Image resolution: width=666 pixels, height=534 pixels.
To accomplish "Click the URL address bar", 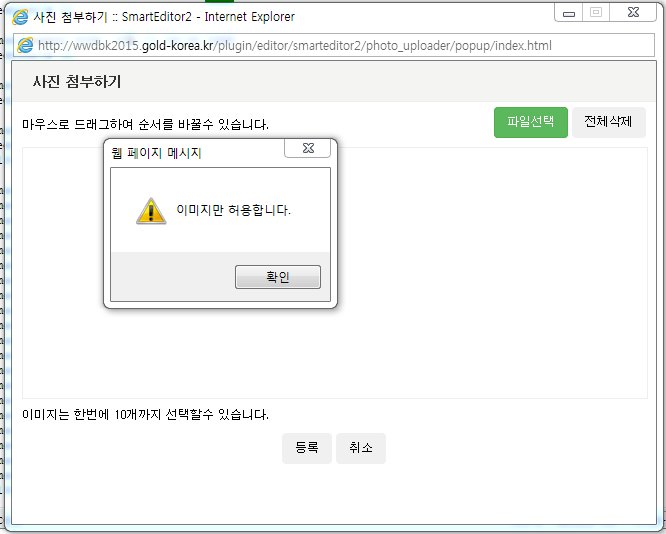I will 334,45.
